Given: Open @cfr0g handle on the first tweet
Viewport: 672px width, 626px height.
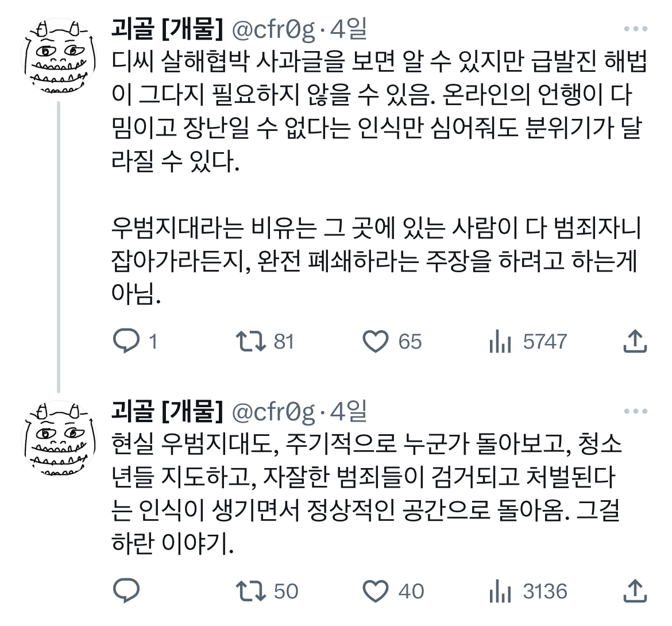Looking at the screenshot, I should [x=273, y=29].
